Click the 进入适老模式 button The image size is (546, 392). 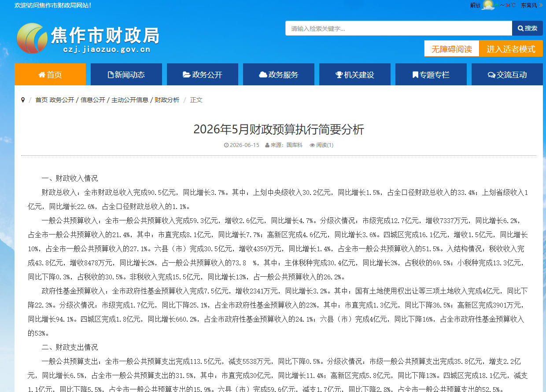pos(511,49)
